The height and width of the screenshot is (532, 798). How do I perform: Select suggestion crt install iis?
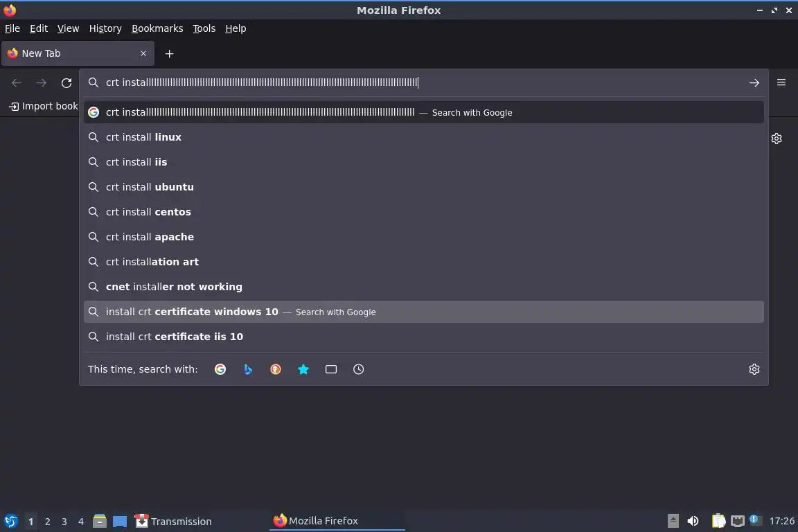423,162
